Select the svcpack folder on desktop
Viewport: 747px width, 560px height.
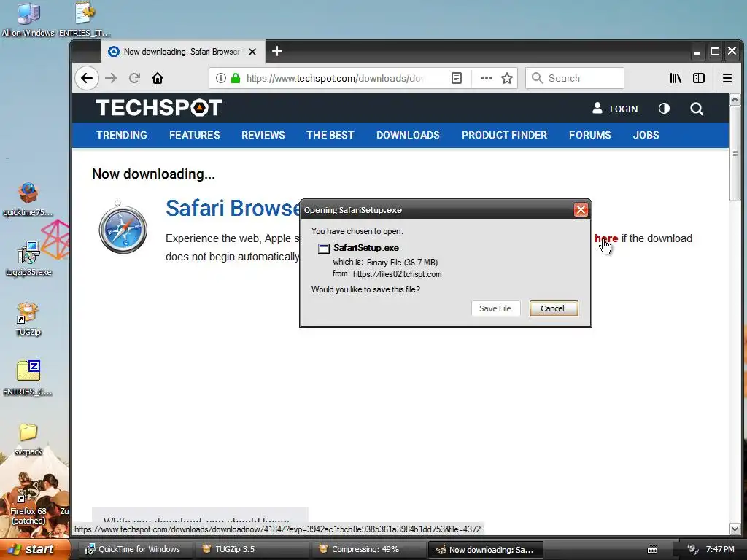[x=28, y=438]
